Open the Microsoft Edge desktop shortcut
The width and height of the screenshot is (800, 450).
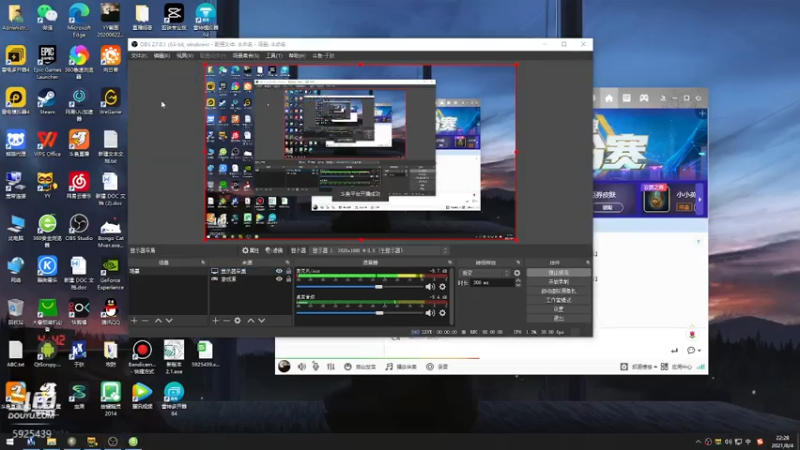(x=79, y=19)
